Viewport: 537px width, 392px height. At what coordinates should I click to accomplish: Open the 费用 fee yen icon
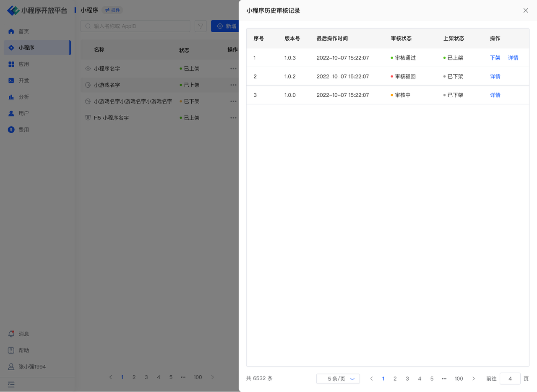11,130
